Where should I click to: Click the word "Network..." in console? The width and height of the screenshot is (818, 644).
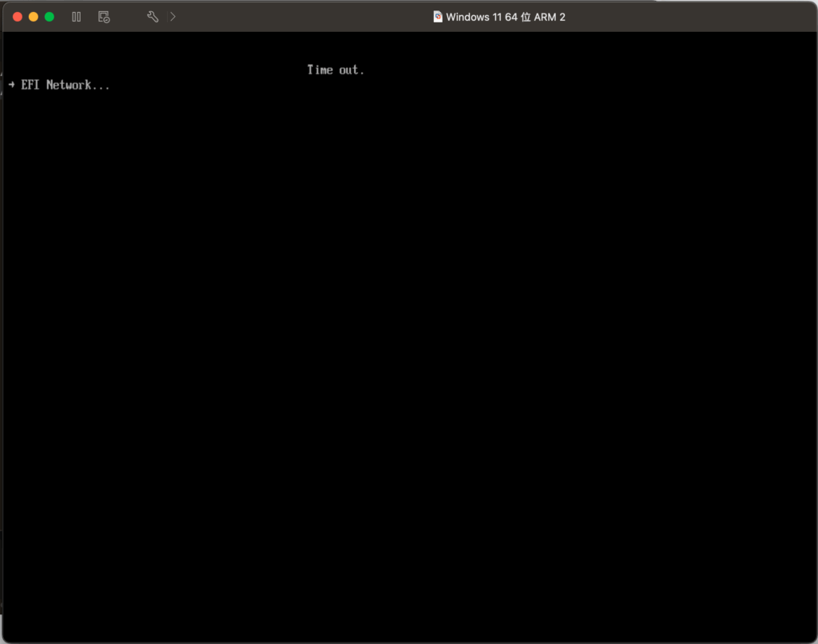[78, 85]
